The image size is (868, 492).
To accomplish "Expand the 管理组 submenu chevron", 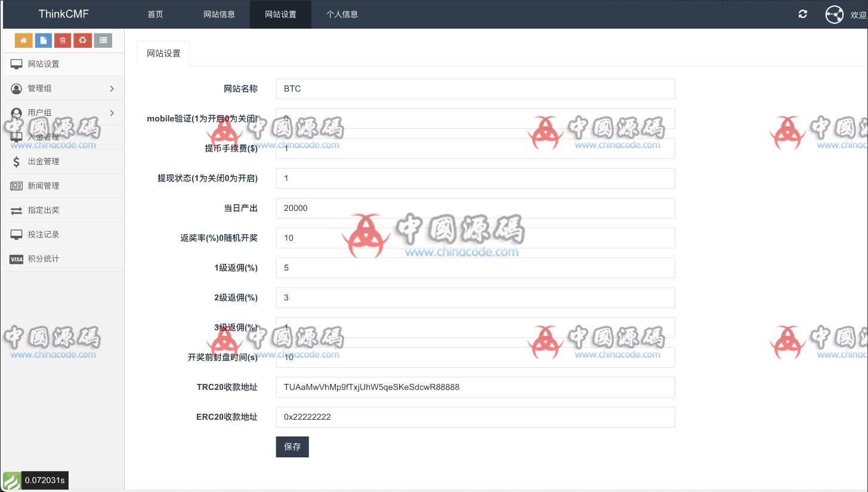I will click(112, 88).
